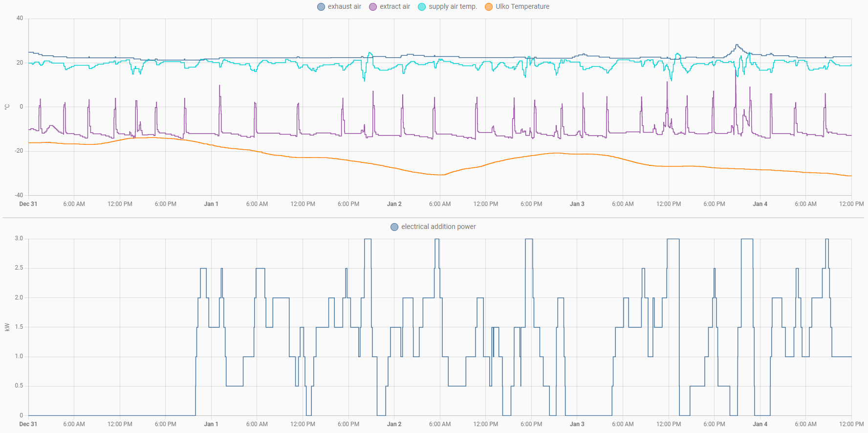Click the cyan supply air temp. legend circle

pos(422,7)
